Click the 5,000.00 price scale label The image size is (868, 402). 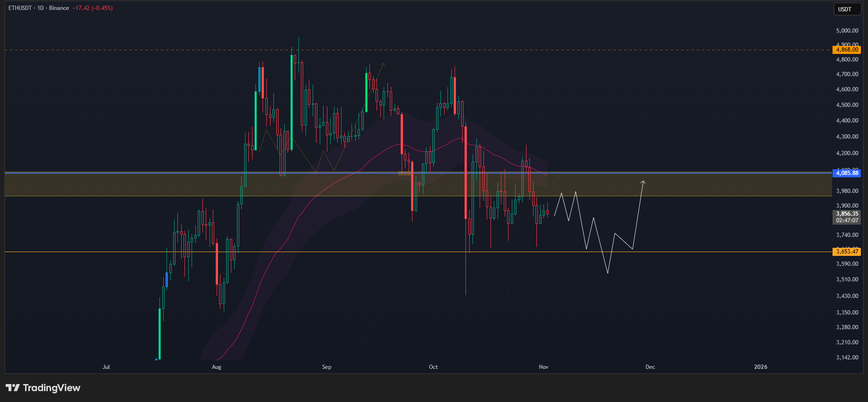click(847, 31)
